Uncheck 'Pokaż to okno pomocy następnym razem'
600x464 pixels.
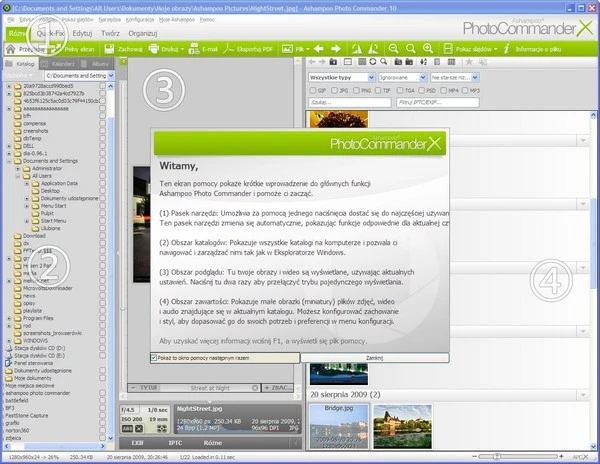(156, 356)
